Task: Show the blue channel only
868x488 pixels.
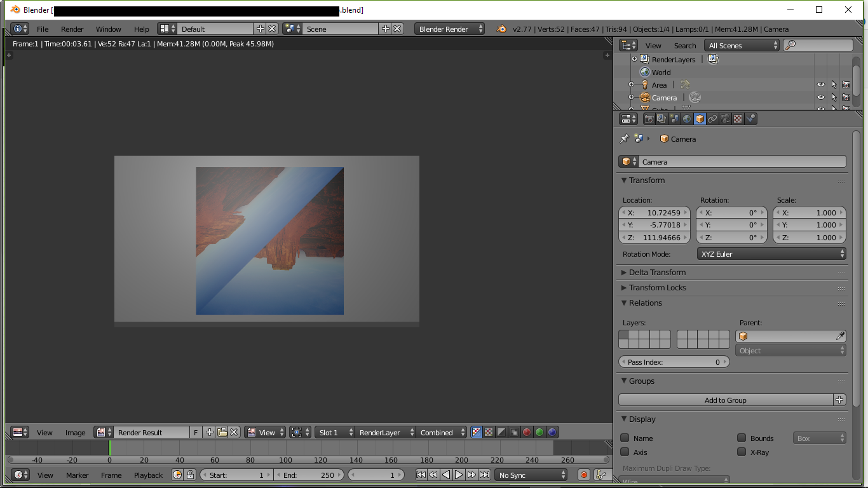Action: pyautogui.click(x=552, y=432)
